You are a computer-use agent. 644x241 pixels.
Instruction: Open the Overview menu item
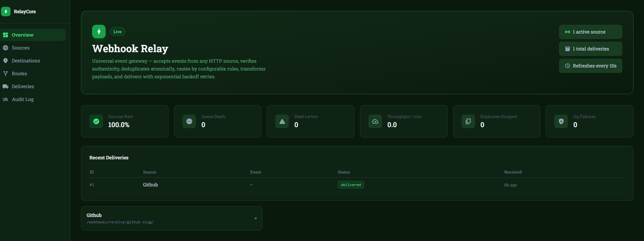(x=33, y=35)
